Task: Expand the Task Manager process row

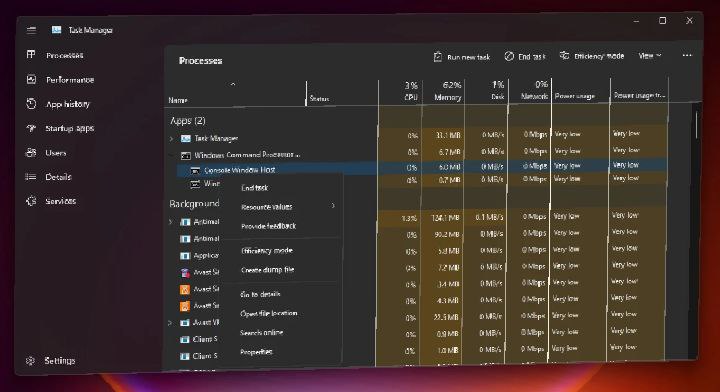Action: click(x=171, y=138)
